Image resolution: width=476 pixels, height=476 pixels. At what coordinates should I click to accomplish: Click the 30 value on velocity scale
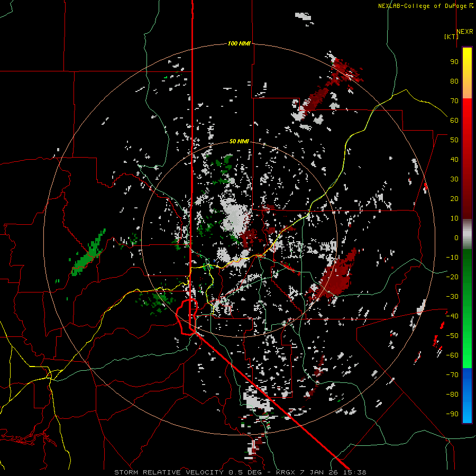(454, 179)
